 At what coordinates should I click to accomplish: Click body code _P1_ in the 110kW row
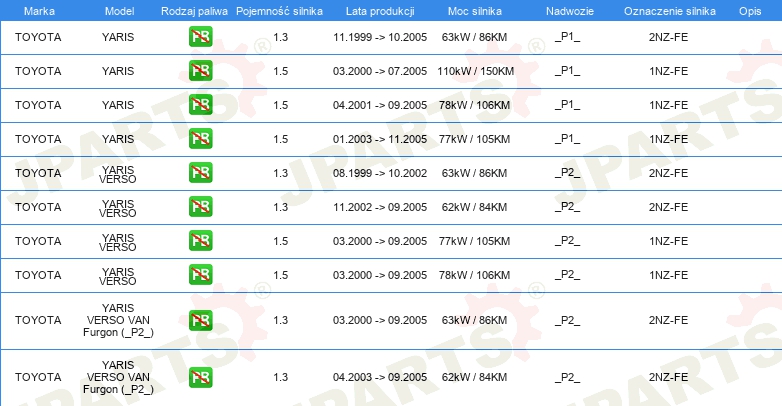pyautogui.click(x=568, y=71)
